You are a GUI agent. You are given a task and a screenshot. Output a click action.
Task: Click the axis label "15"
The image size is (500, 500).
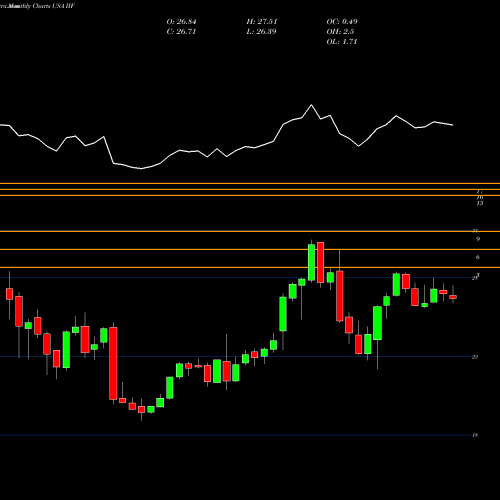[479, 203]
